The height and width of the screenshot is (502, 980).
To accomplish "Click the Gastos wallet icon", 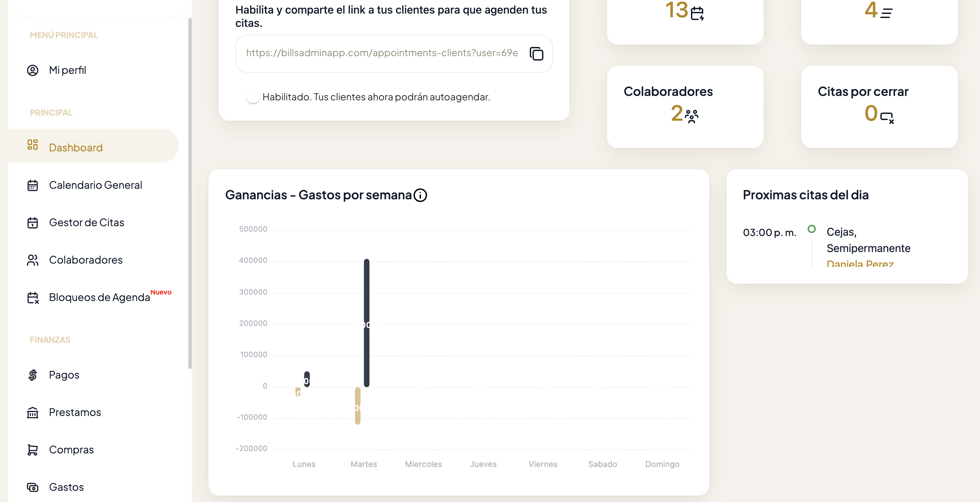I will [x=33, y=487].
